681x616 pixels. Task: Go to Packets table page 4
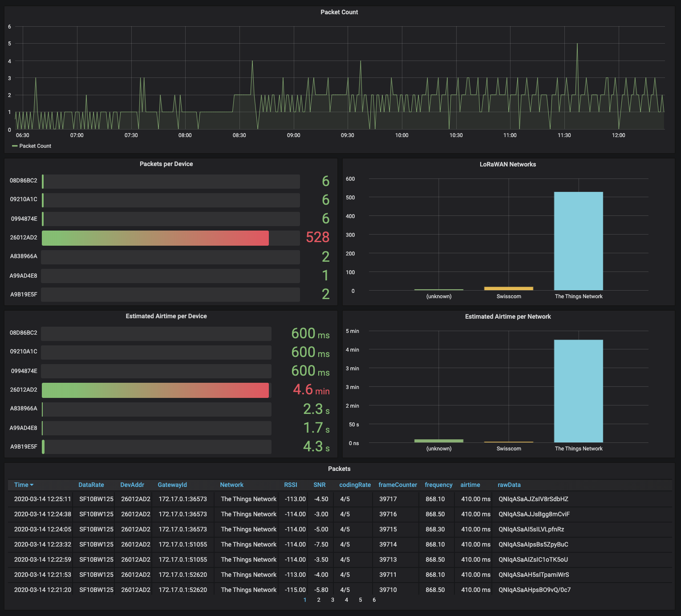(x=346, y=600)
